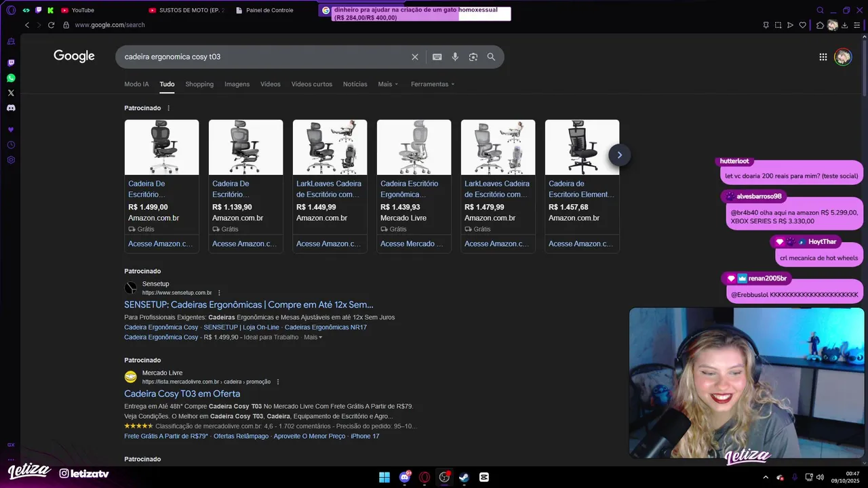Select the Vídeos search tab
Image resolution: width=868 pixels, height=488 pixels.
(271, 84)
